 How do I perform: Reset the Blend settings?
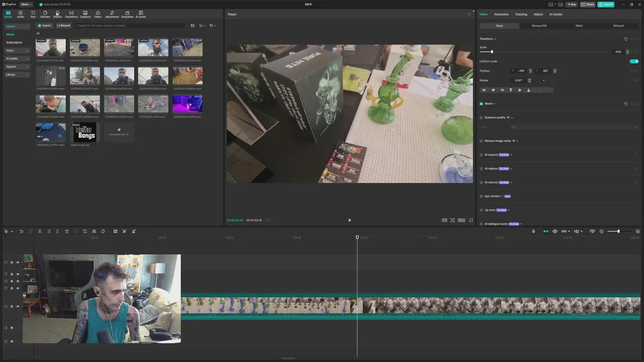coord(626,104)
